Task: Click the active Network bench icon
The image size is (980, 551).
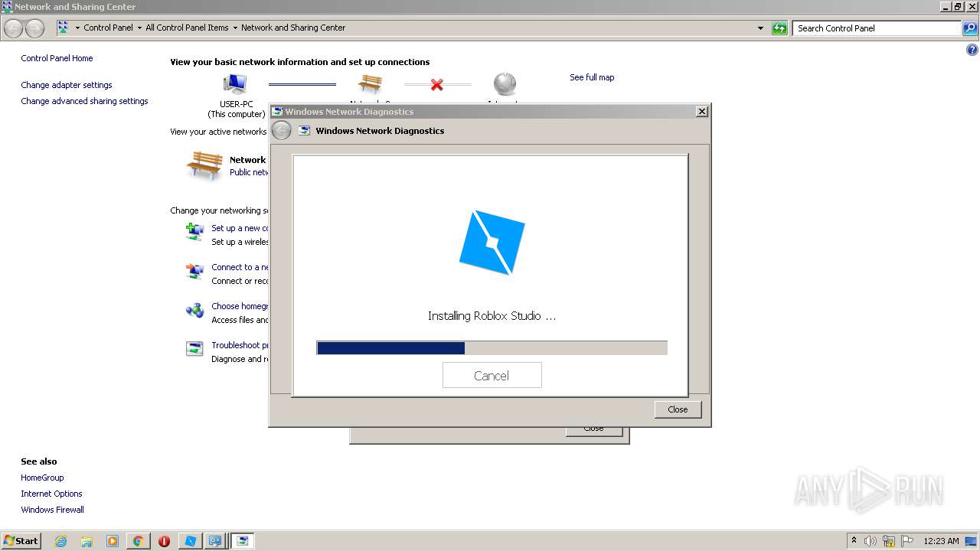Action: [204, 165]
